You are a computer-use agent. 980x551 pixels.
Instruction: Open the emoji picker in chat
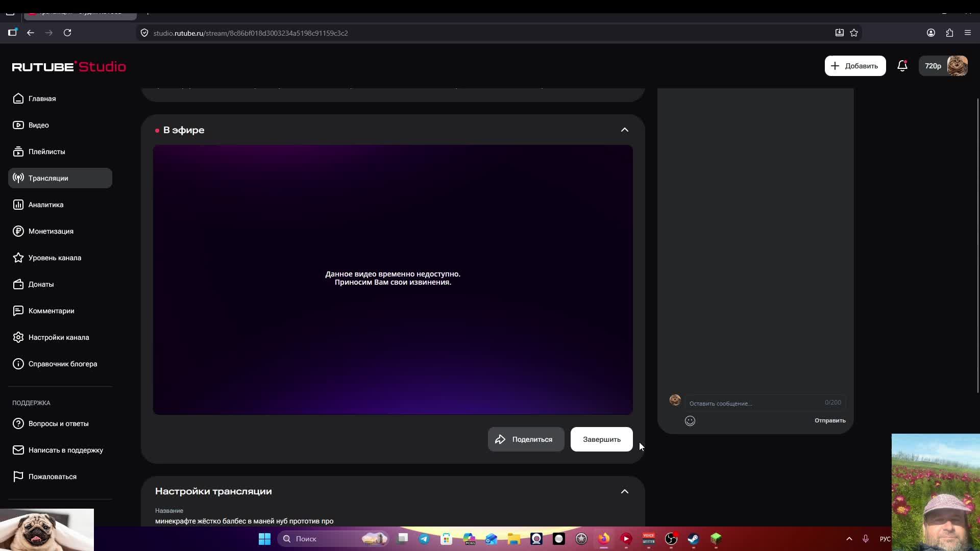pyautogui.click(x=690, y=421)
